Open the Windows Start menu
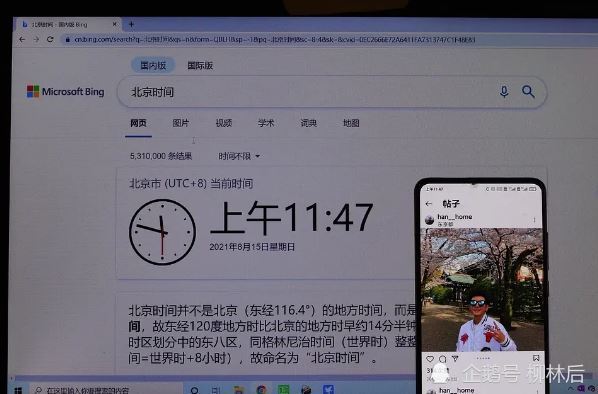Screen dimensions: 598x394 tap(18, 390)
